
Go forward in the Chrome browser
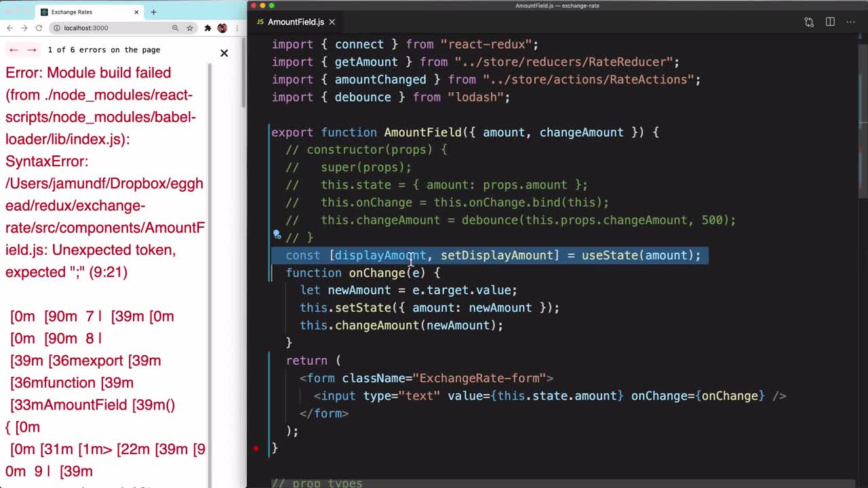coord(24,28)
